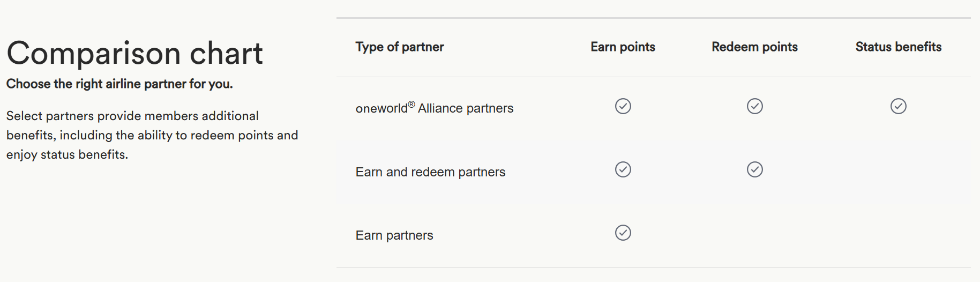
Task: Click empty Status benefits cell for Earn partners
Action: 898,235
